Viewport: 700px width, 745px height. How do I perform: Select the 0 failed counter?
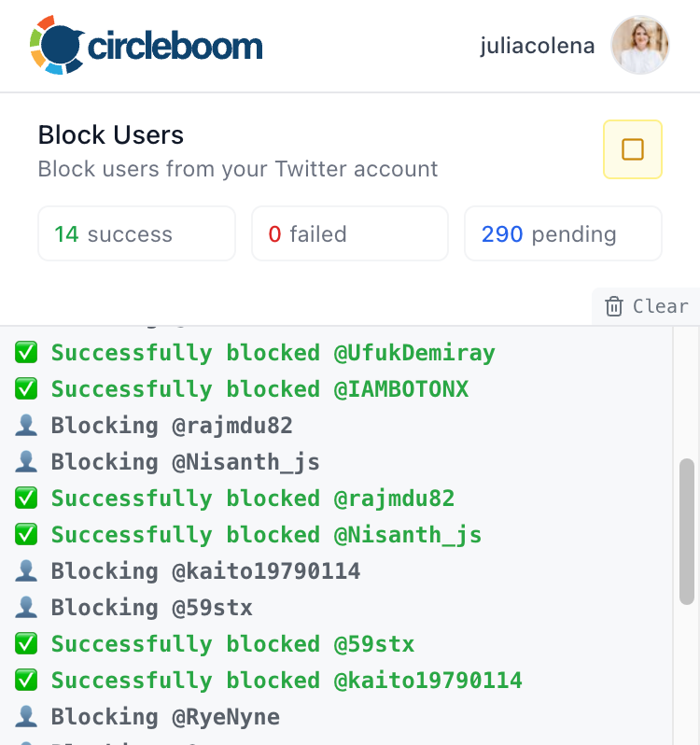(x=350, y=233)
